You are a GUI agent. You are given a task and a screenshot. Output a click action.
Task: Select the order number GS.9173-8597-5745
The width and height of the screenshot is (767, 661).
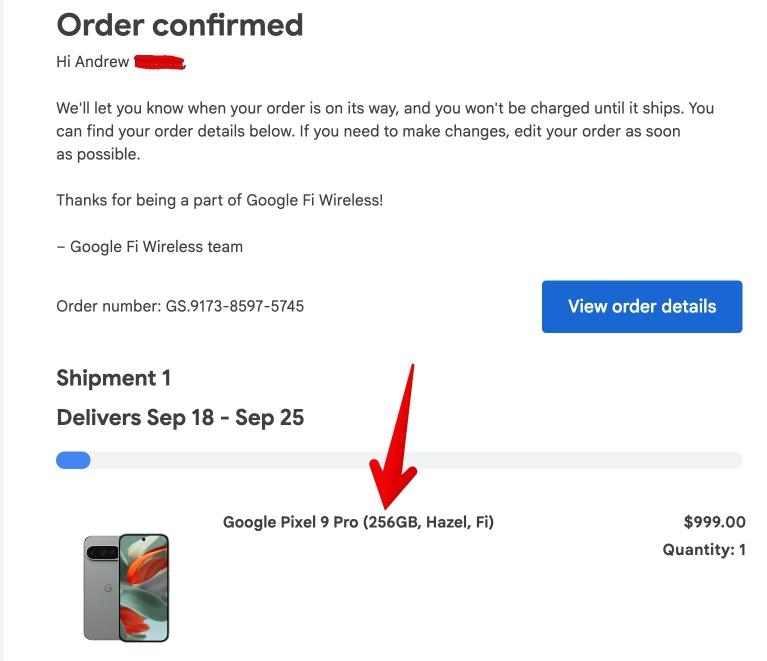pos(235,306)
